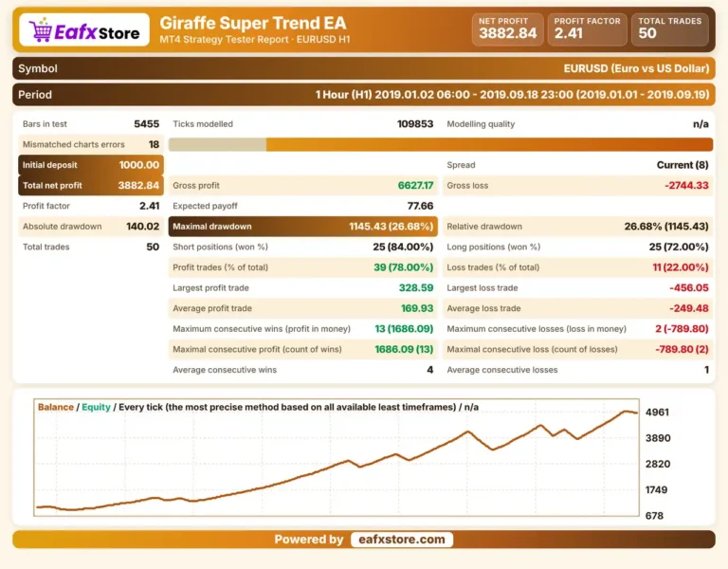Click the chart axis value 678
Image resolution: width=728 pixels, height=569 pixels.
[x=654, y=516]
